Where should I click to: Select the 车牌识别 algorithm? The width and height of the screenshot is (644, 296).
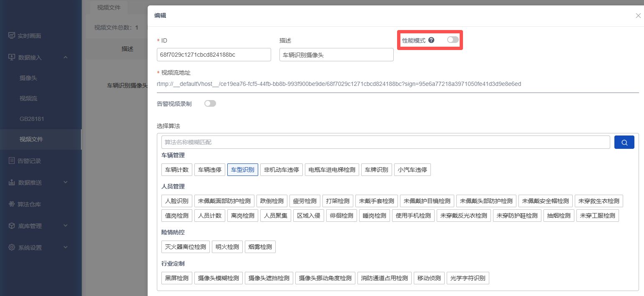[x=376, y=170]
